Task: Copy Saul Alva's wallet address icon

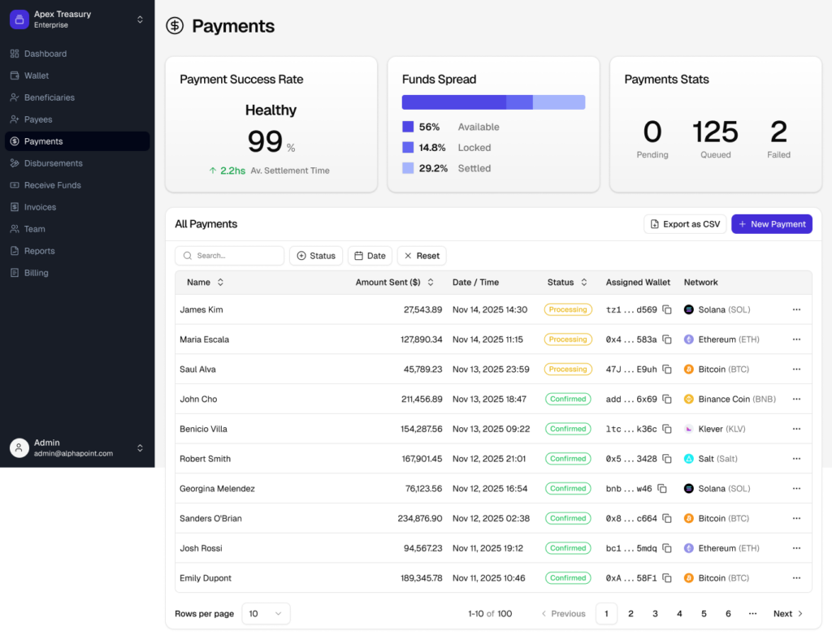Action: point(667,370)
